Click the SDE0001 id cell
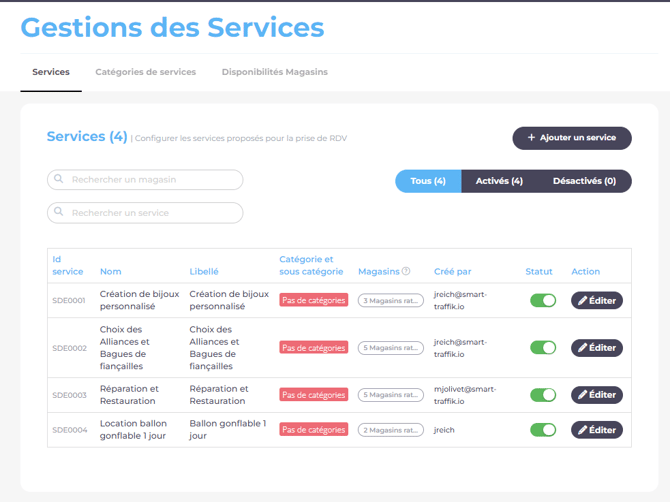670x502 pixels. click(69, 300)
